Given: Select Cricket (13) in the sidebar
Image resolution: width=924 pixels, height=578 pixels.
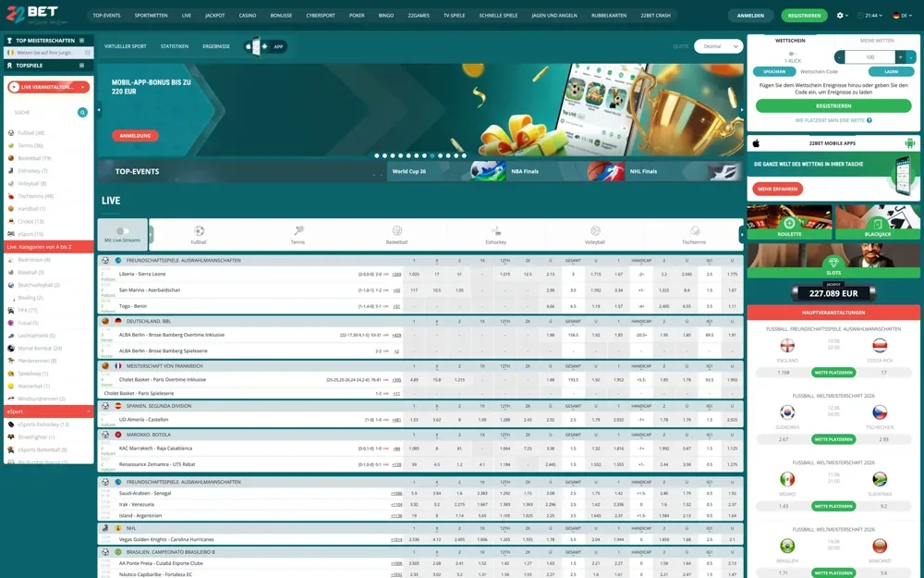Looking at the screenshot, I should 30,221.
